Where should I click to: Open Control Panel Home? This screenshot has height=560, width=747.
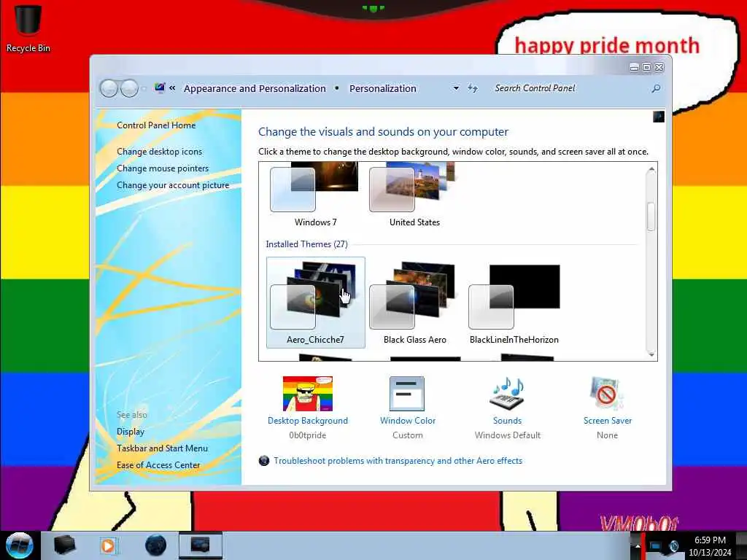coord(156,125)
